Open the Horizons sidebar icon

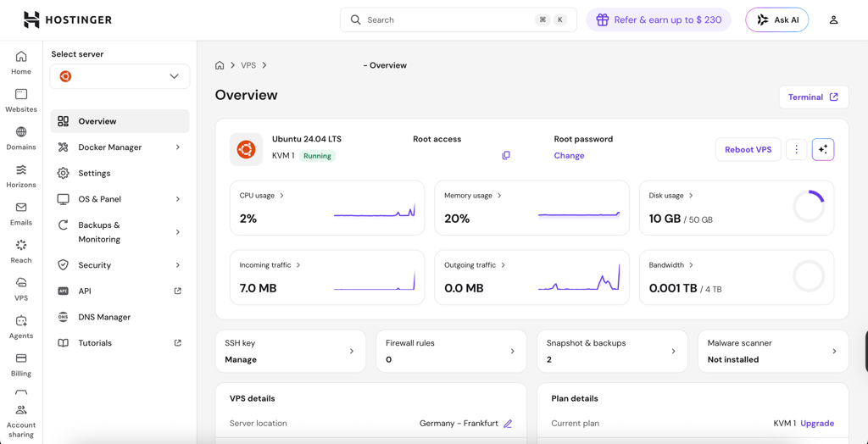pyautogui.click(x=21, y=169)
